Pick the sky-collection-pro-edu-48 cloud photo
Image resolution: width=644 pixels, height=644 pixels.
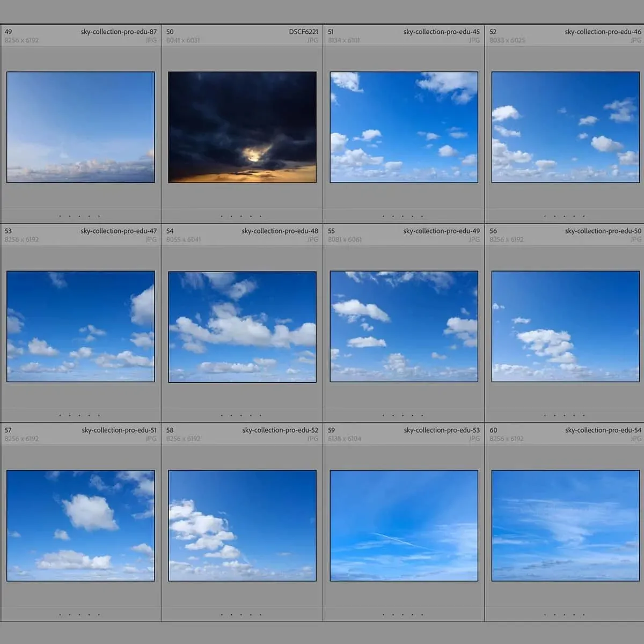coord(242,326)
